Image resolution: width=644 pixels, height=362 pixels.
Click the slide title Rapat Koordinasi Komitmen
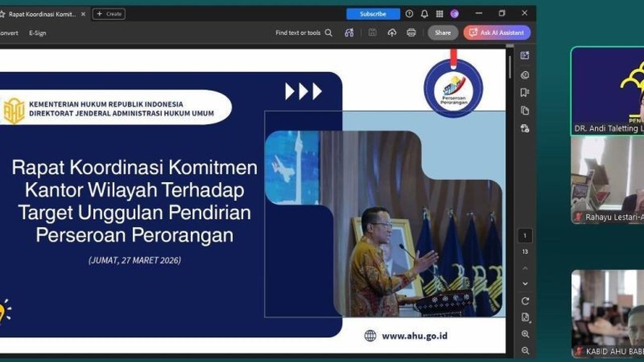134,201
